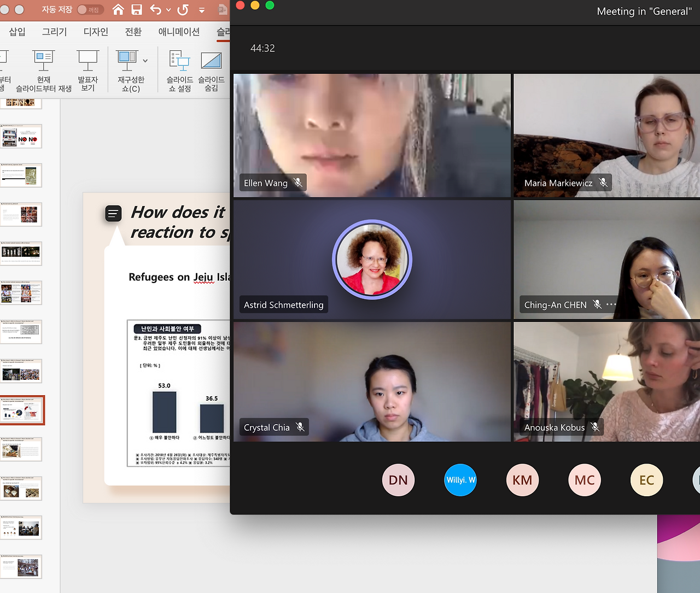Viewport: 700px width, 593px height.
Task: Click the 36.5 bar in the chart
Action: [x=212, y=418]
